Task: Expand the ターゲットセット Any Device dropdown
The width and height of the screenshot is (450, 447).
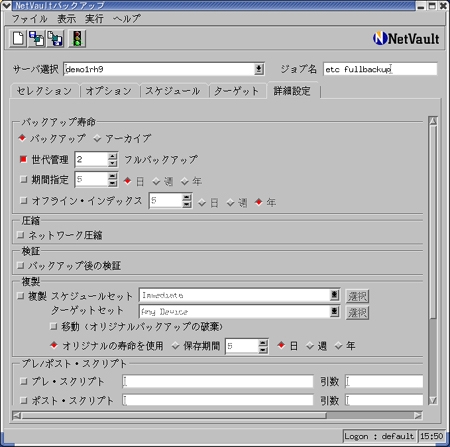Action: pyautogui.click(x=334, y=312)
